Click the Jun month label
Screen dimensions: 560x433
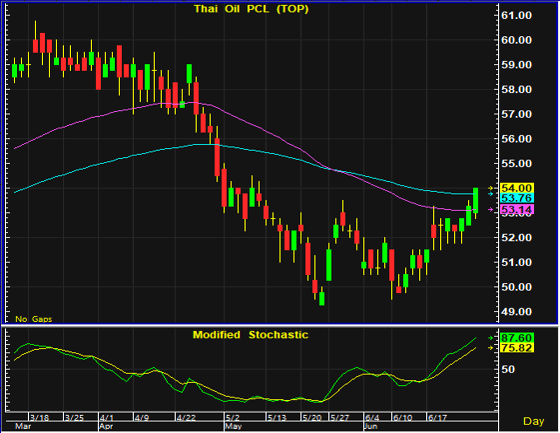coord(371,427)
